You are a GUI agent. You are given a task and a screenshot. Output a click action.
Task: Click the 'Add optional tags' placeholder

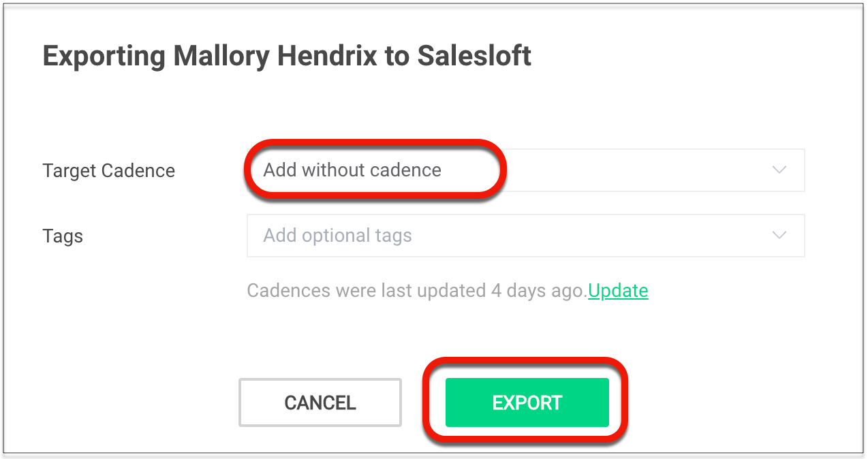pos(337,236)
